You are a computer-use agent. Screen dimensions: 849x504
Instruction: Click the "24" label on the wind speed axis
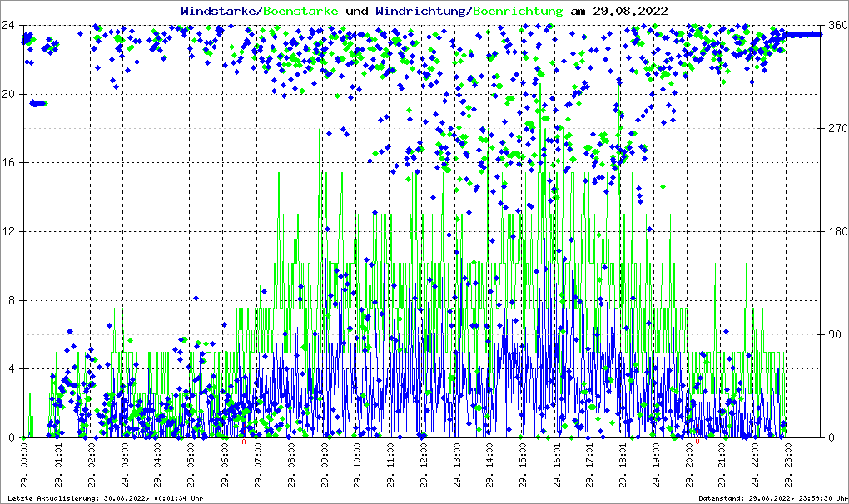[8, 25]
